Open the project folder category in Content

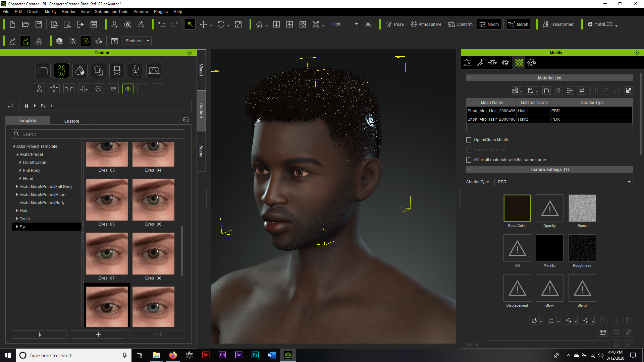point(43,71)
